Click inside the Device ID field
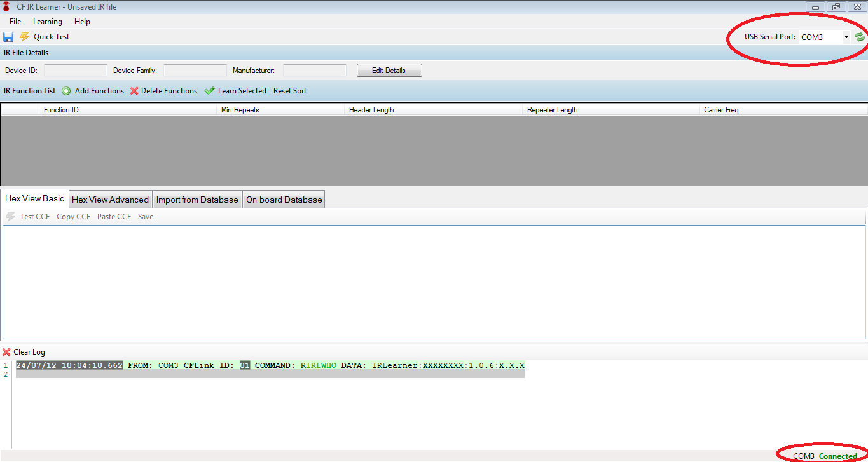 pyautogui.click(x=75, y=71)
